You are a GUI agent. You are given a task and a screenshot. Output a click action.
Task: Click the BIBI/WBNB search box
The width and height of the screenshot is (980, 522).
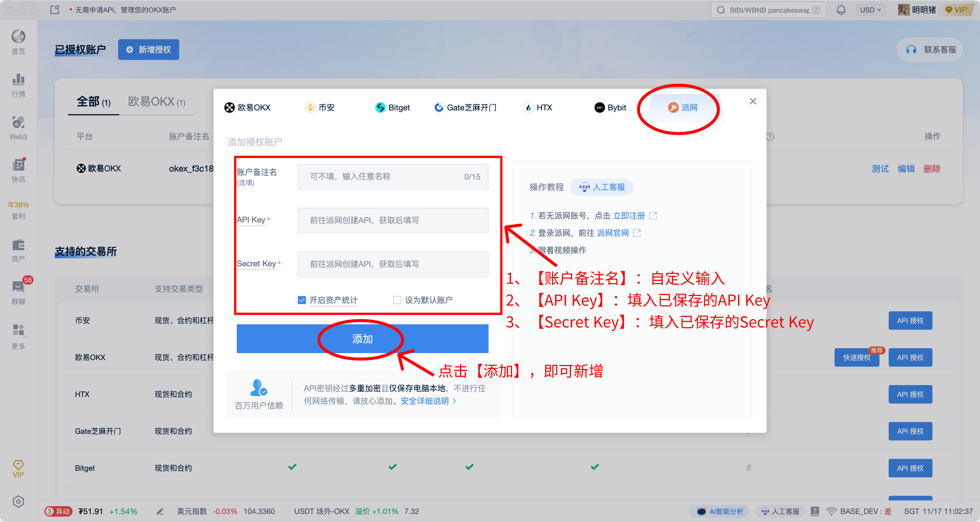(768, 10)
